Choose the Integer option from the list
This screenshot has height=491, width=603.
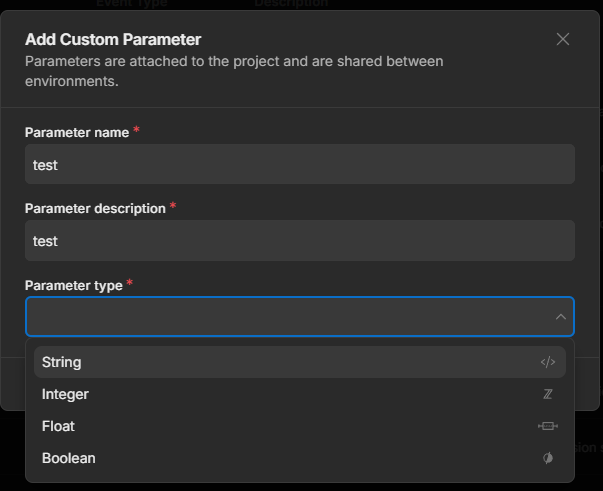tap(65, 394)
